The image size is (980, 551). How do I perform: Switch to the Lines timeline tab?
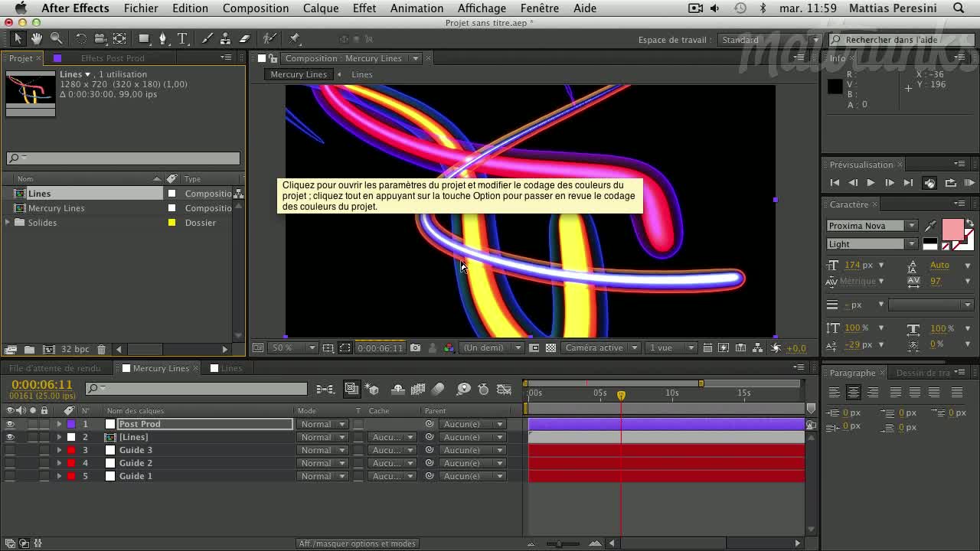(231, 368)
